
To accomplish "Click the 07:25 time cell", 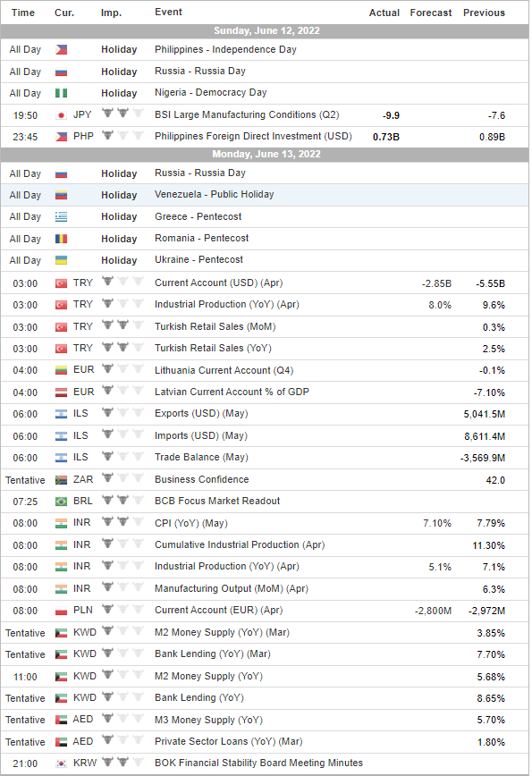I will point(25,502).
